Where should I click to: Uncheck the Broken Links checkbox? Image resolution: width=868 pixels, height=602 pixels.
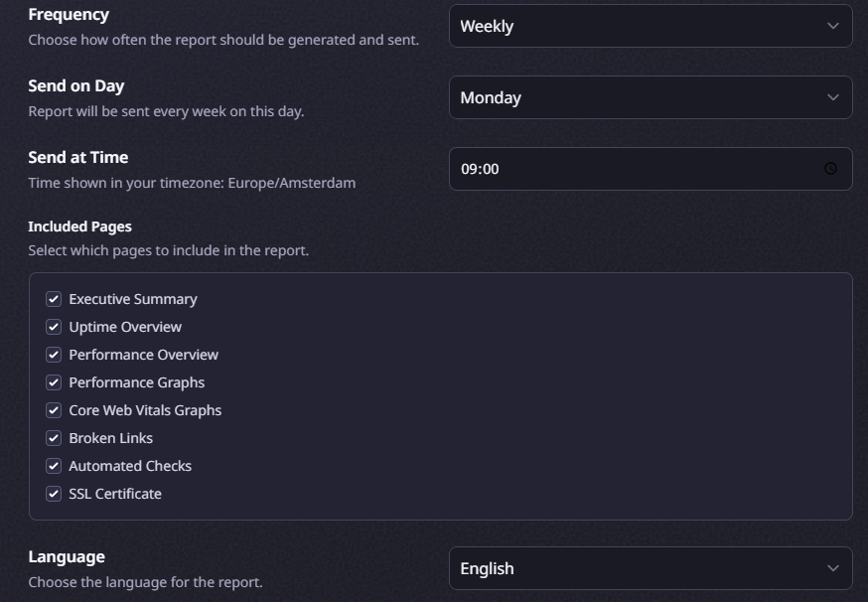coord(54,438)
